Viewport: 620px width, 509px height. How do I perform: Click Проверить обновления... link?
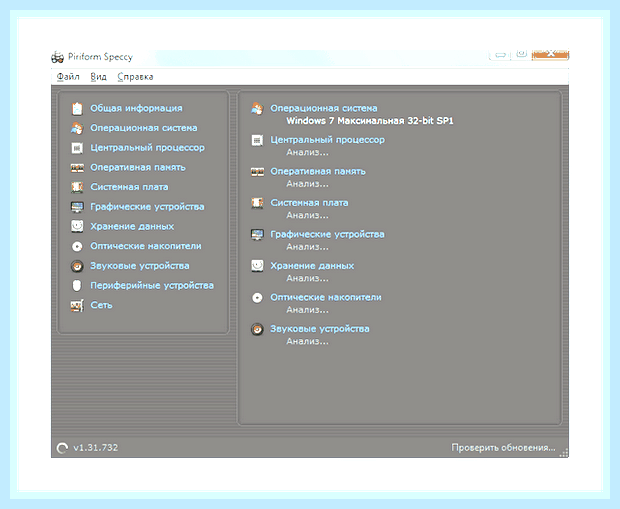[x=503, y=448]
